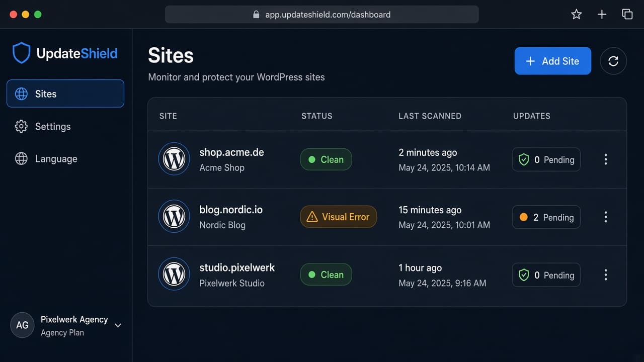Click the LAST SCANNED column header

[x=430, y=116]
